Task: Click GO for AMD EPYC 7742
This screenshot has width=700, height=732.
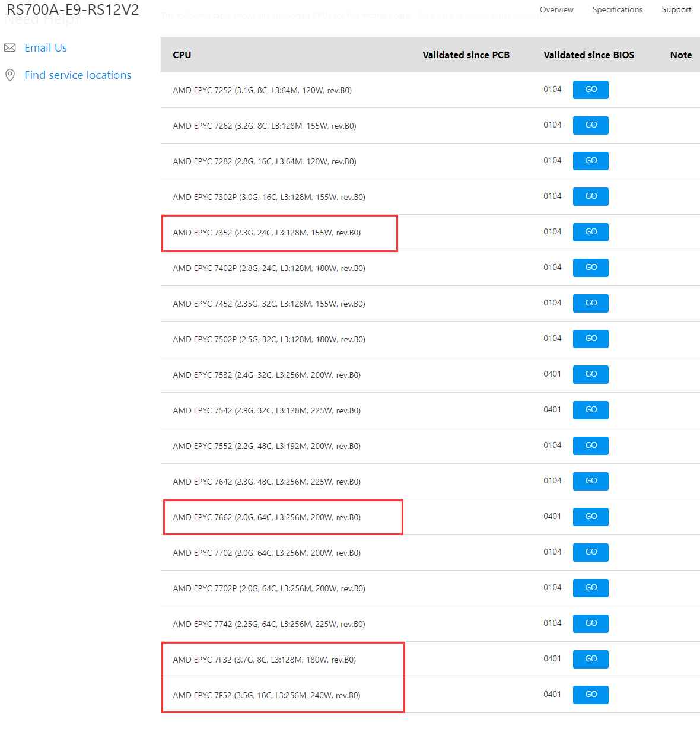Action: click(591, 623)
